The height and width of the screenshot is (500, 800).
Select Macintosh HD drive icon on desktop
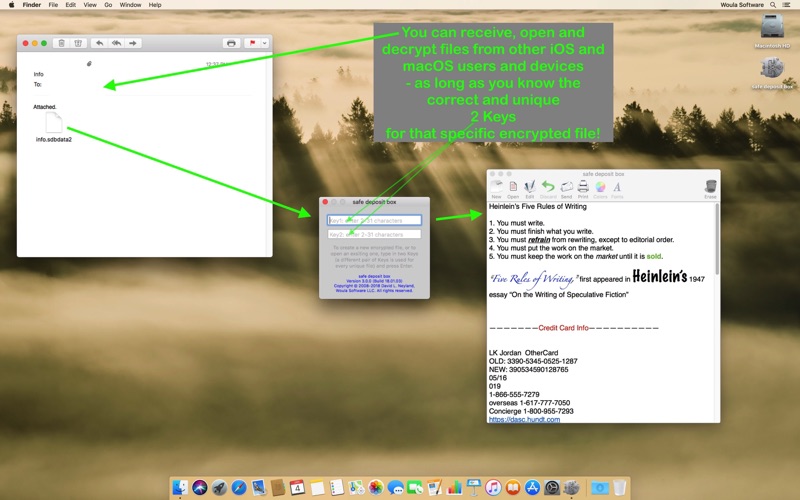click(x=772, y=30)
